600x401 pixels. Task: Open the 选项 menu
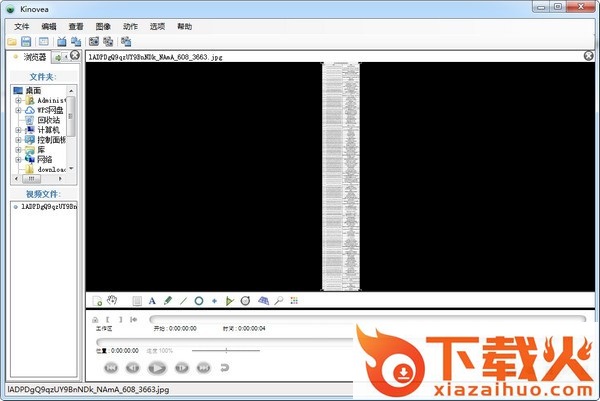click(157, 26)
